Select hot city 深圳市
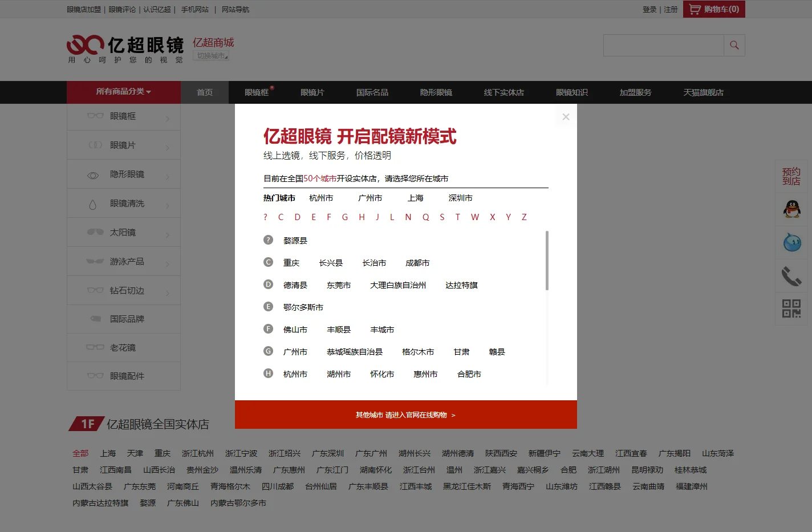The image size is (812, 532). (461, 198)
